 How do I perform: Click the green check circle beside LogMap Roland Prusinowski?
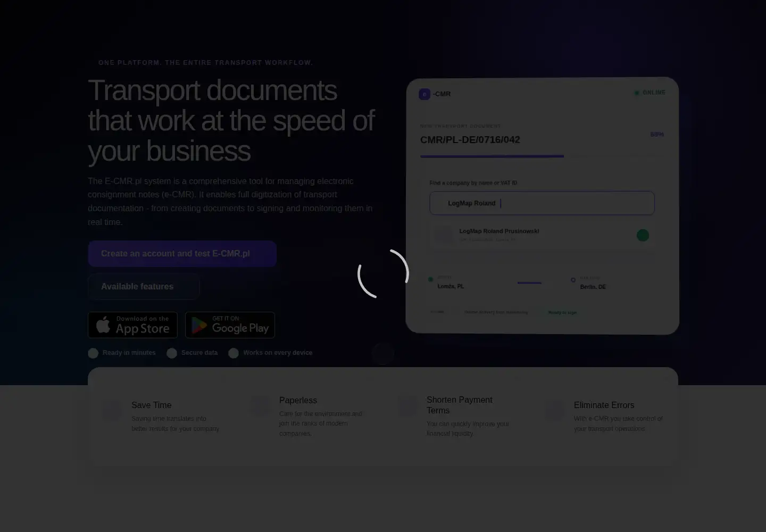643,235
